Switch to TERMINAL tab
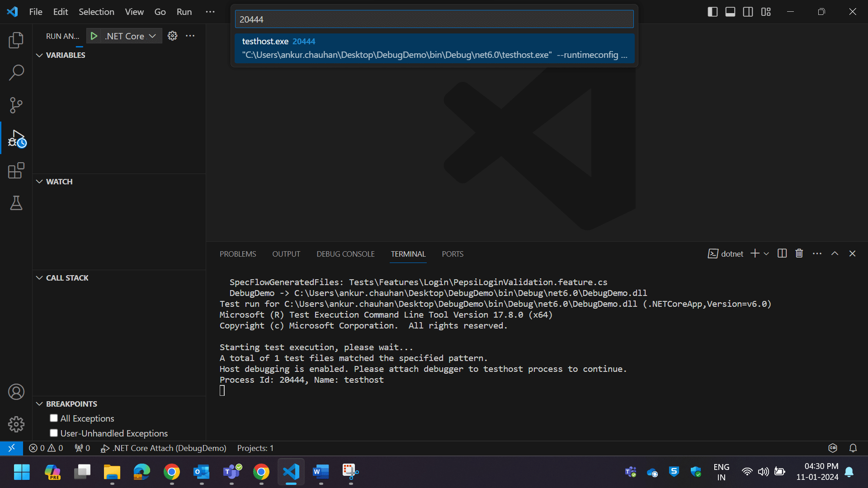This screenshot has height=488, width=868. [x=408, y=254]
